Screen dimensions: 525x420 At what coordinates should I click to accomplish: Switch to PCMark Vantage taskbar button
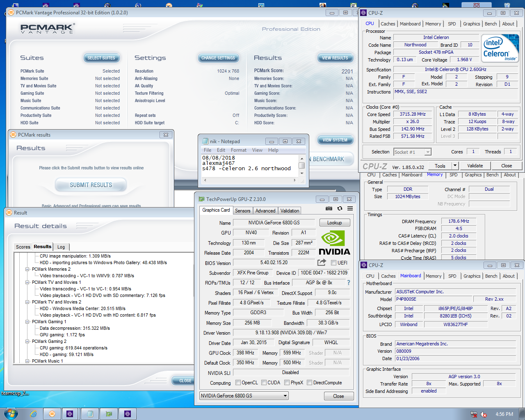click(x=52, y=414)
